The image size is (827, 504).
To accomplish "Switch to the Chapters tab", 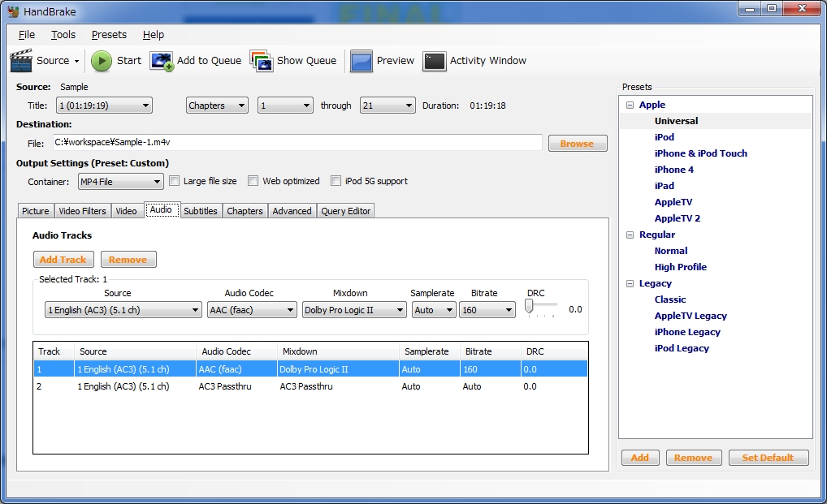I will click(x=245, y=211).
